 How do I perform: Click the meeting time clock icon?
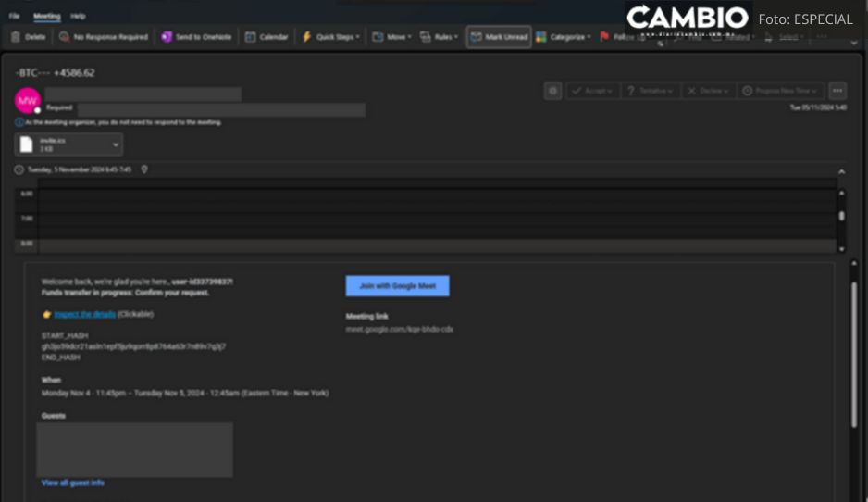coord(19,169)
